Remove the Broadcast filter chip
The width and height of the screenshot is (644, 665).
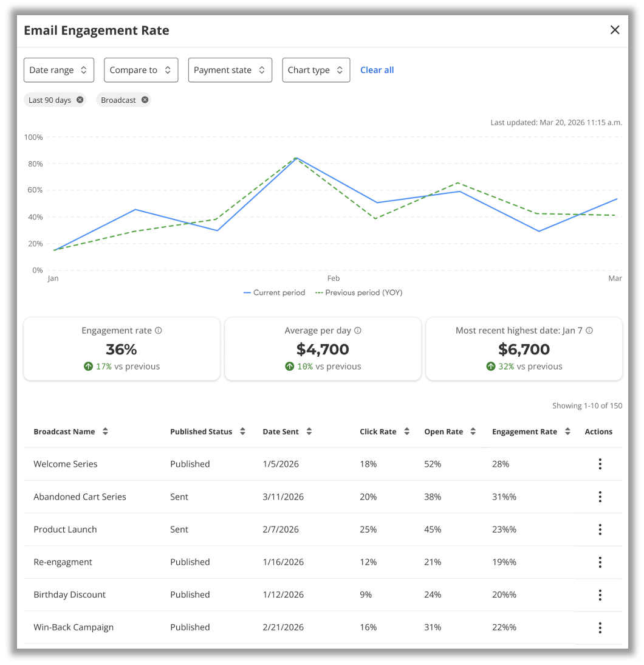click(145, 100)
